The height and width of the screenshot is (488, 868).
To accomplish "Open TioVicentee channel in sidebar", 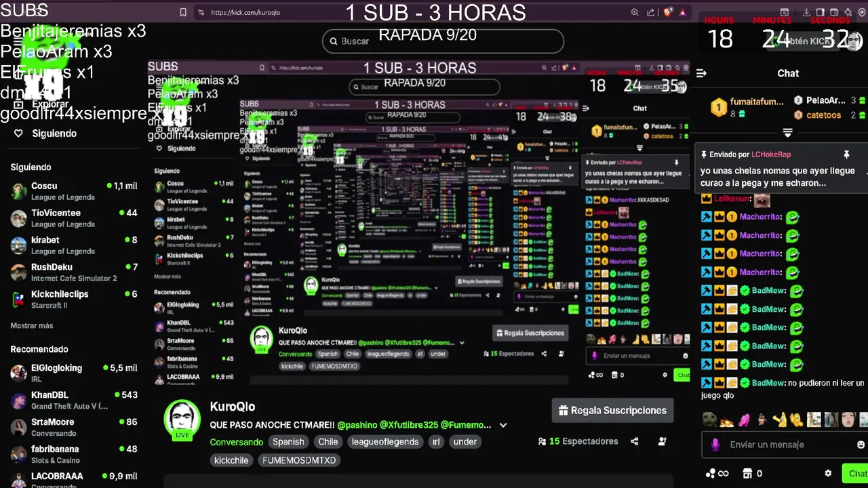I will pyautogui.click(x=73, y=218).
